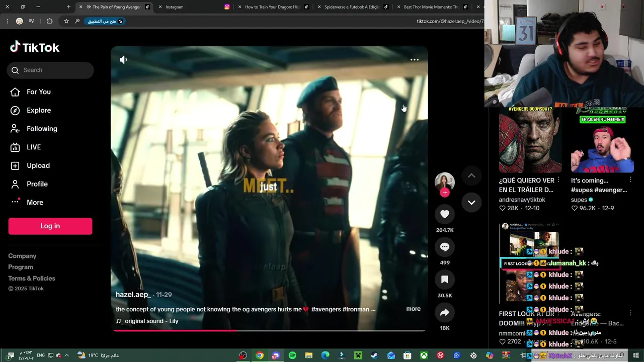The image size is (644, 362).
Task: Open the comments bubble icon
Action: [x=445, y=247]
